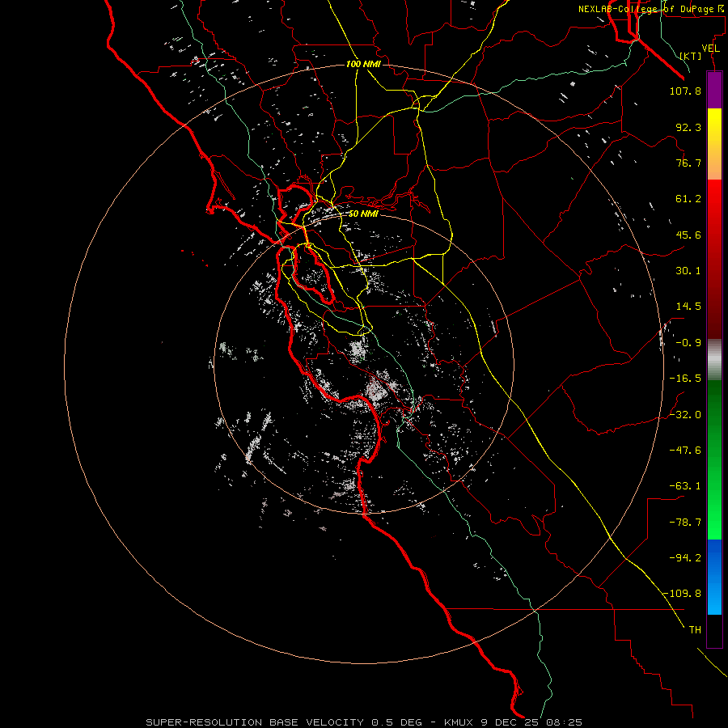Image resolution: width=728 pixels, height=728 pixels.
Task: Click the -32.0 velocity scale value
Action: 685,415
